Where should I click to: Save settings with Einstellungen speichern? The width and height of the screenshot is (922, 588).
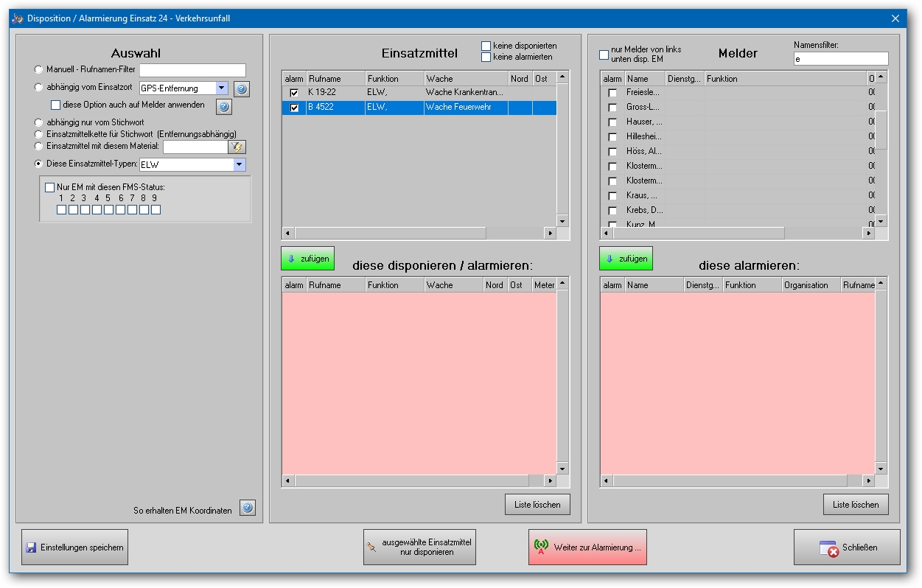click(74, 547)
